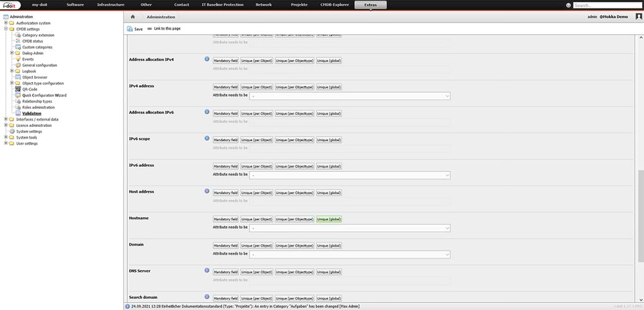Click the QR-Code icon in the tree

coord(18,89)
